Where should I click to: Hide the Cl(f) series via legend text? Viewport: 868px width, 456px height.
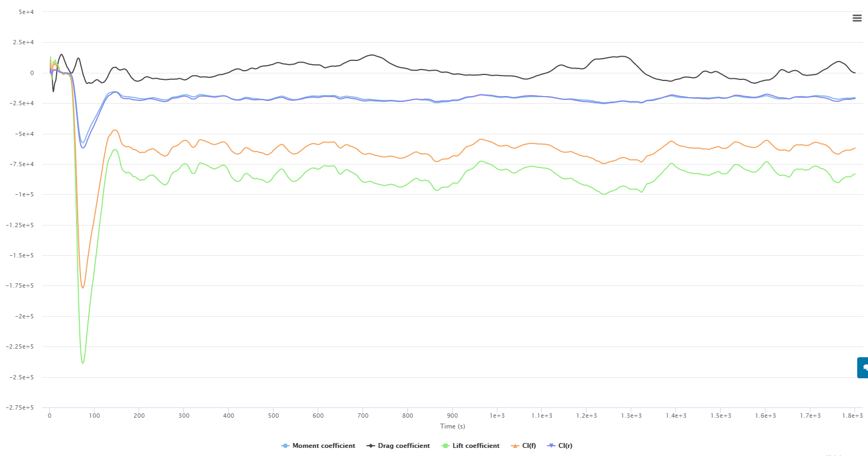(x=529, y=446)
